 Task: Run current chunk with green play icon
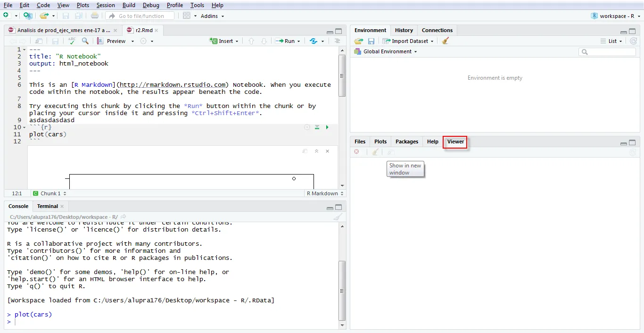click(x=327, y=127)
